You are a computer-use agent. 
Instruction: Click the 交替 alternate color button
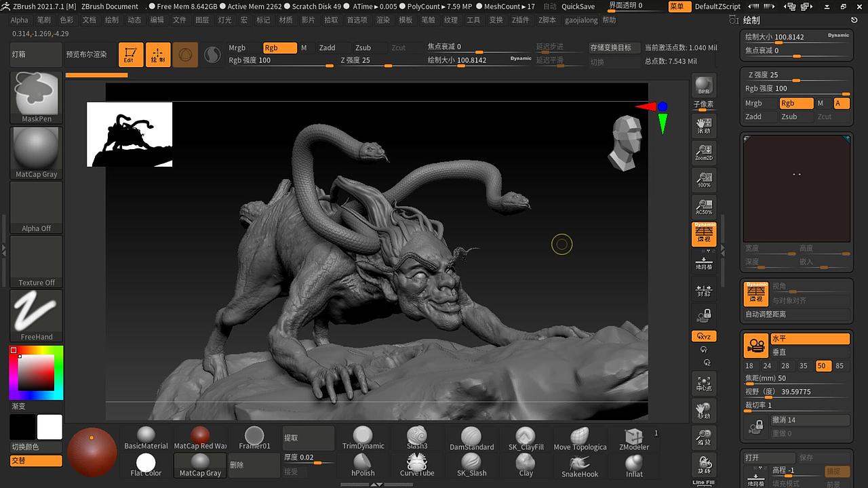pos(37,461)
